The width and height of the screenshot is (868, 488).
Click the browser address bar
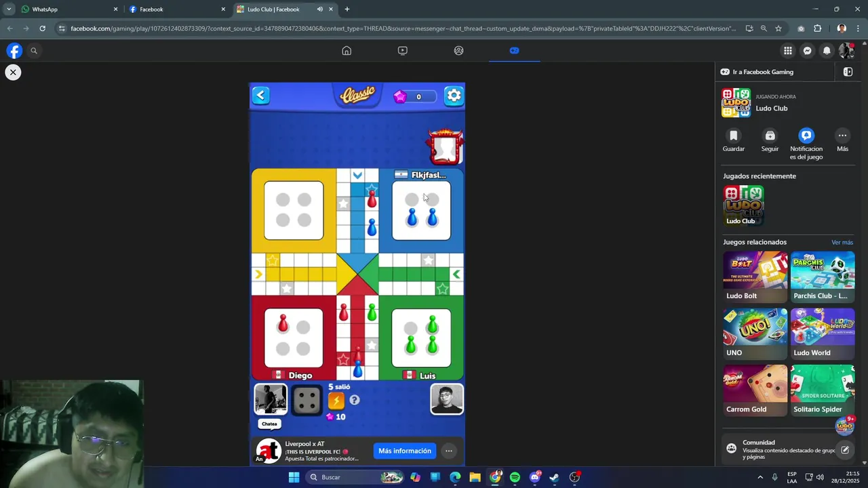click(403, 28)
